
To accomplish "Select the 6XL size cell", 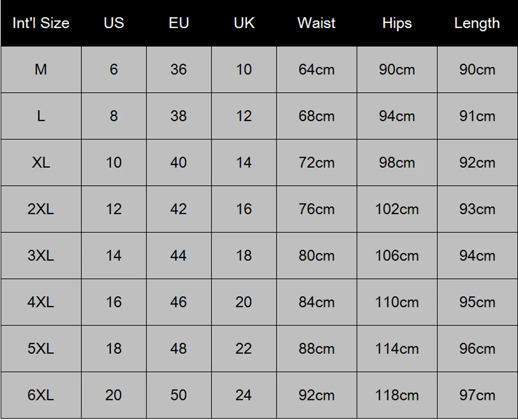I will [x=41, y=395].
